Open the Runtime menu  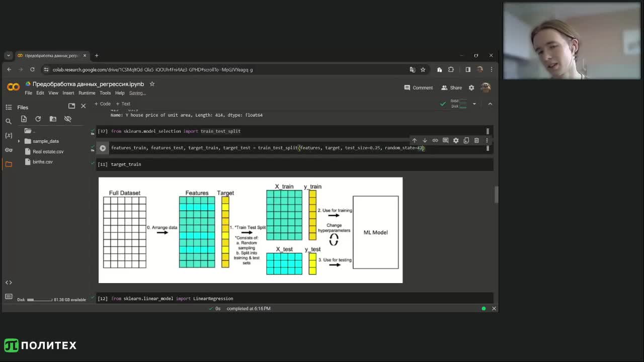click(x=87, y=93)
